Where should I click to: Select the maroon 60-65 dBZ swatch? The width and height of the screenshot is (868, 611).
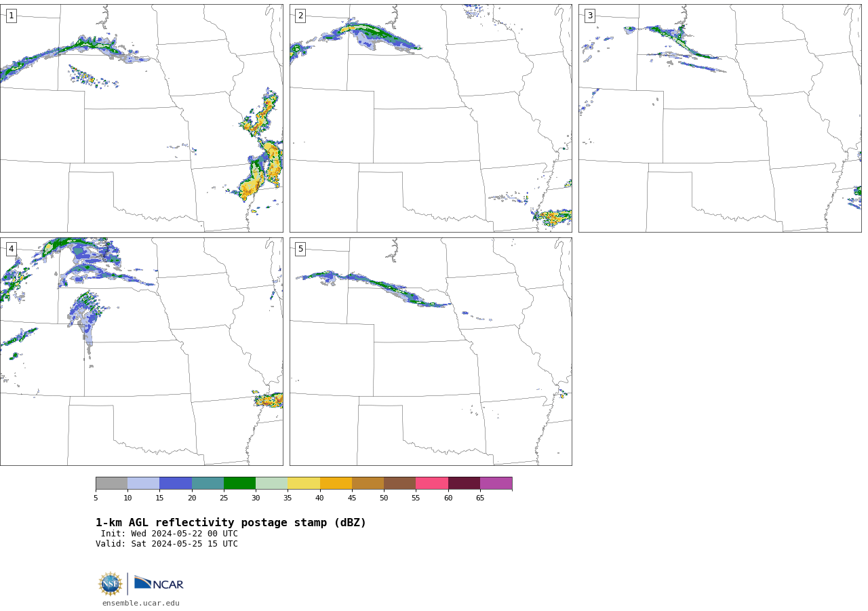coord(464,484)
